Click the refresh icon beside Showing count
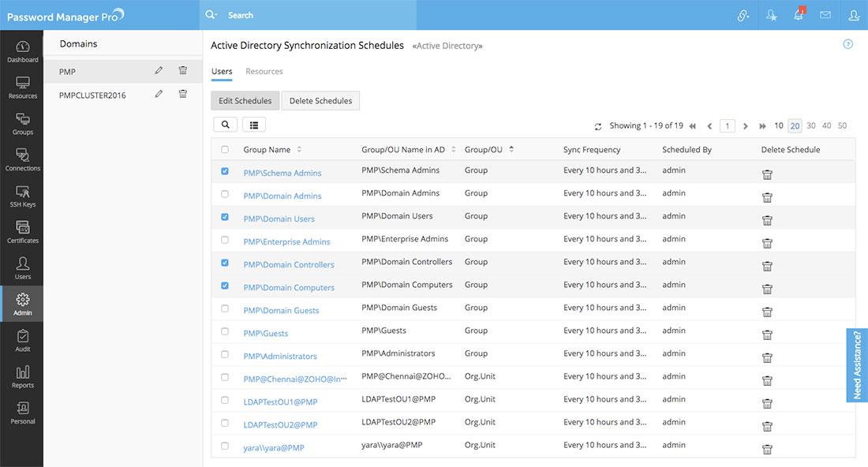The height and width of the screenshot is (467, 868). [x=598, y=126]
